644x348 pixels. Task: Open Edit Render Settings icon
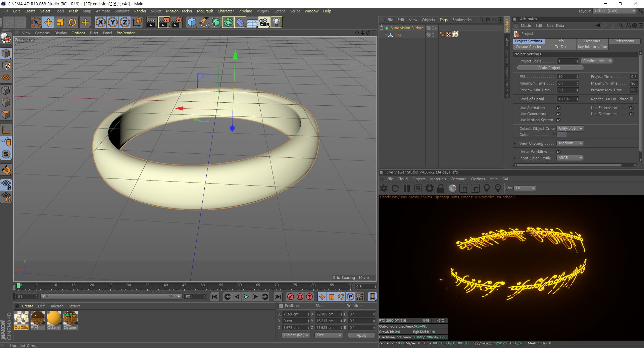pos(176,22)
